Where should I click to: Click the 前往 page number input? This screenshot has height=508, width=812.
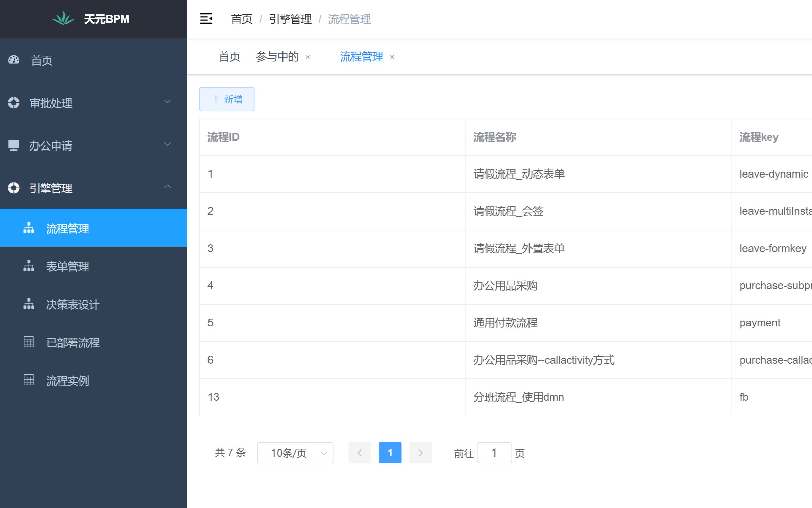[x=494, y=453]
